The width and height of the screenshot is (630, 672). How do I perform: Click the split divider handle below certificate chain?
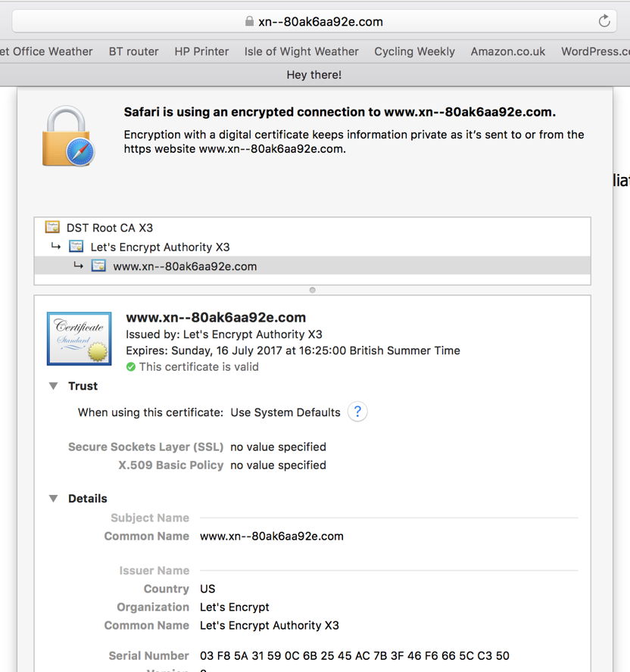tap(312, 290)
